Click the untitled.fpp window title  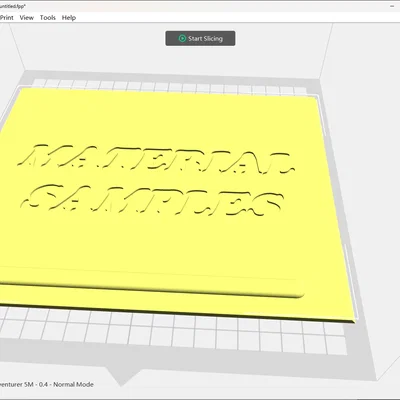(x=13, y=6)
